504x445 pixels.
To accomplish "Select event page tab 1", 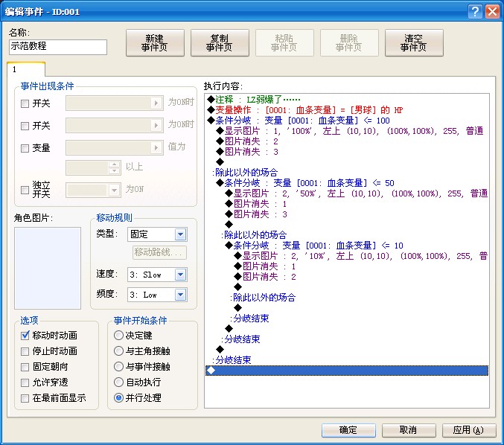I will [26, 69].
